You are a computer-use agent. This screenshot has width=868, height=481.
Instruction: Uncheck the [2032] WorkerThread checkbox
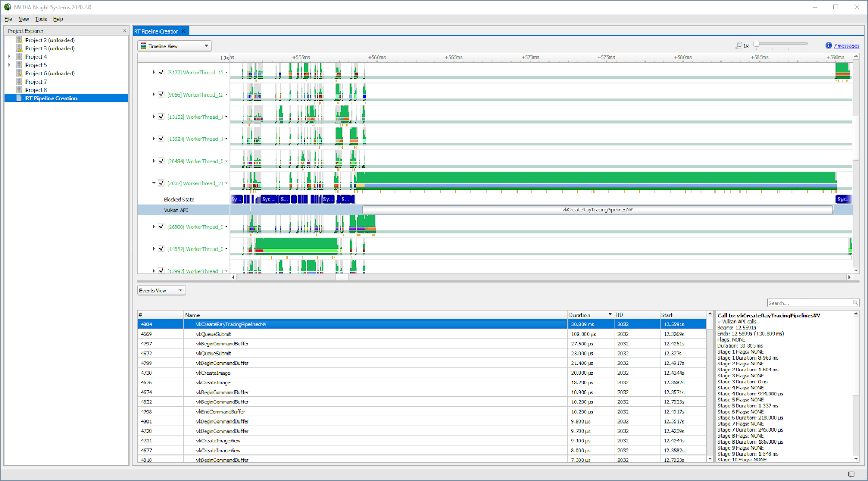click(x=161, y=183)
